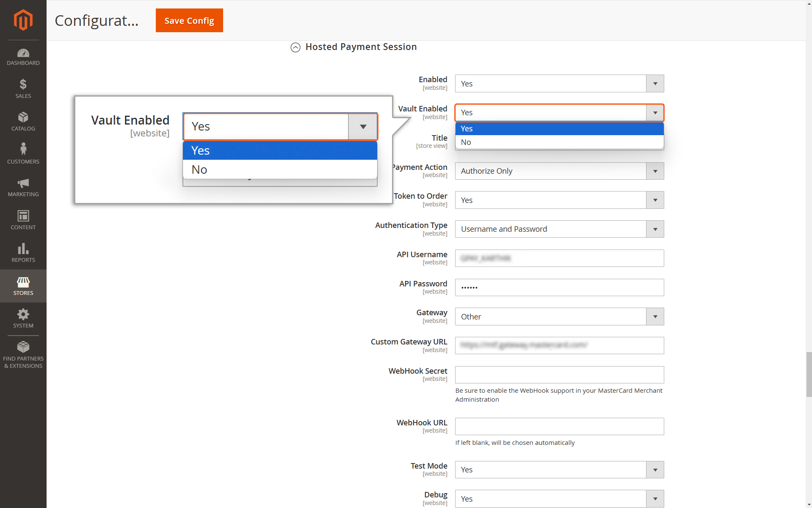
Task: Open the Reports menu
Action: pyautogui.click(x=23, y=253)
